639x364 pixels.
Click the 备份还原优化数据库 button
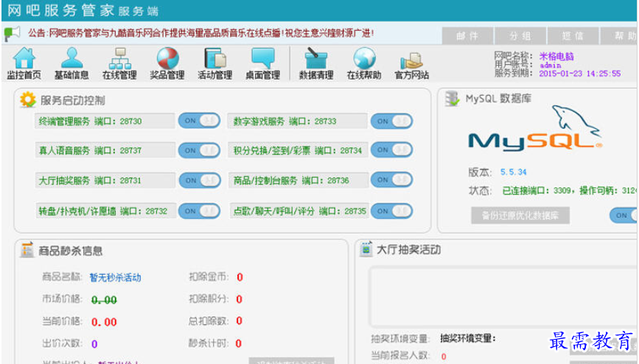520,215
